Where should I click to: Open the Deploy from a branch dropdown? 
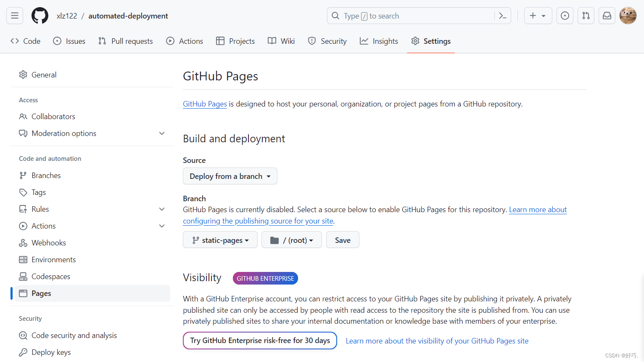pos(230,176)
